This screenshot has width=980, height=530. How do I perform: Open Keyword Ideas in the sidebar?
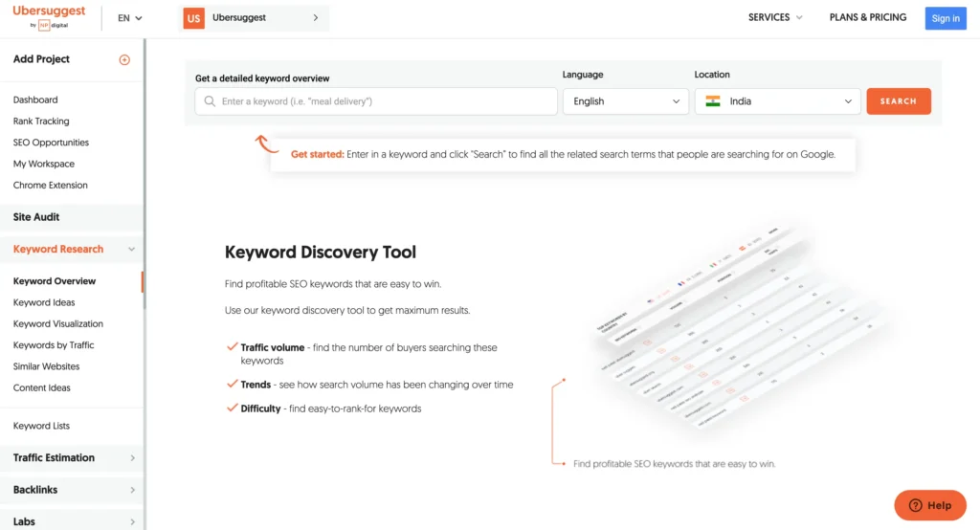(x=44, y=302)
